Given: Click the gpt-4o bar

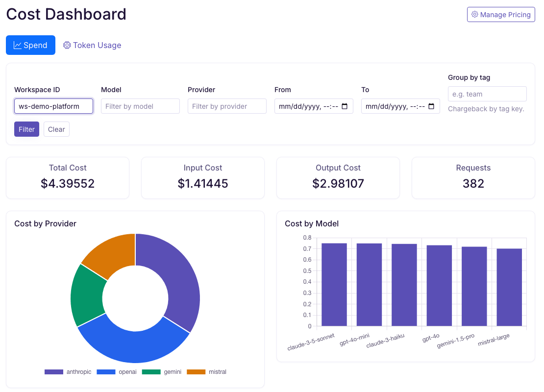Looking at the screenshot, I should point(439,286).
